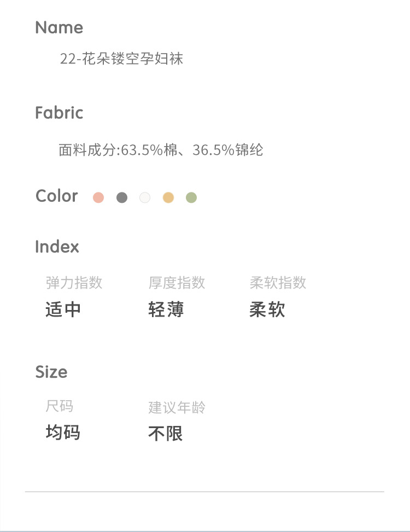Click the 厚度指数 label

tap(177, 283)
